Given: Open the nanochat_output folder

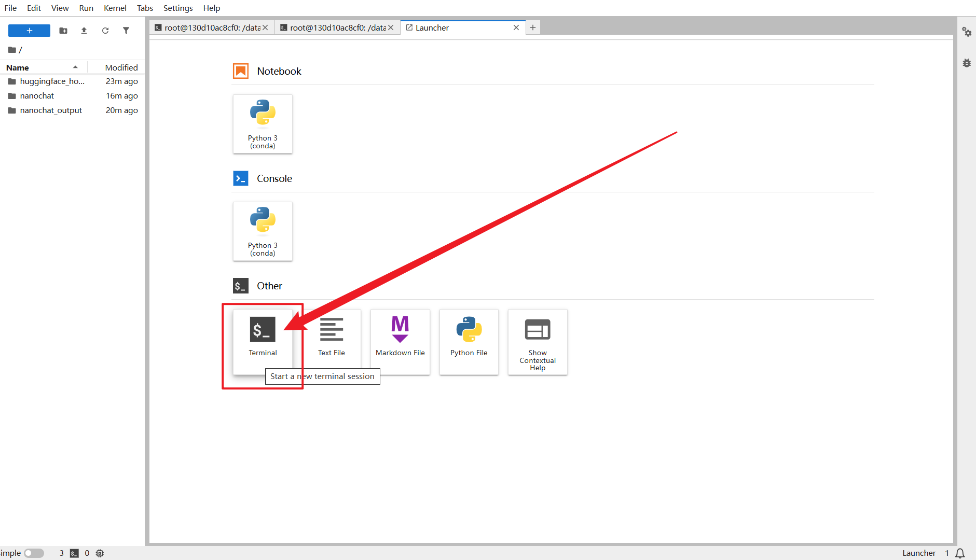Looking at the screenshot, I should tap(51, 110).
